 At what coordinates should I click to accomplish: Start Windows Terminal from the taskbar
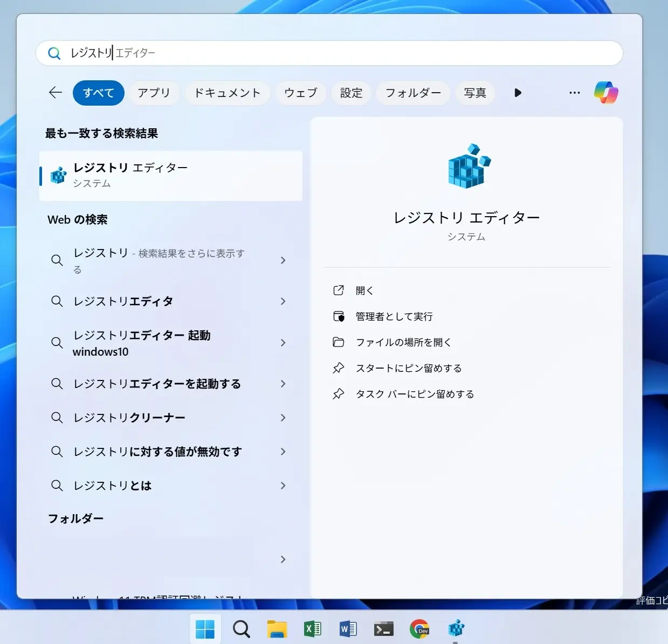coord(384,628)
